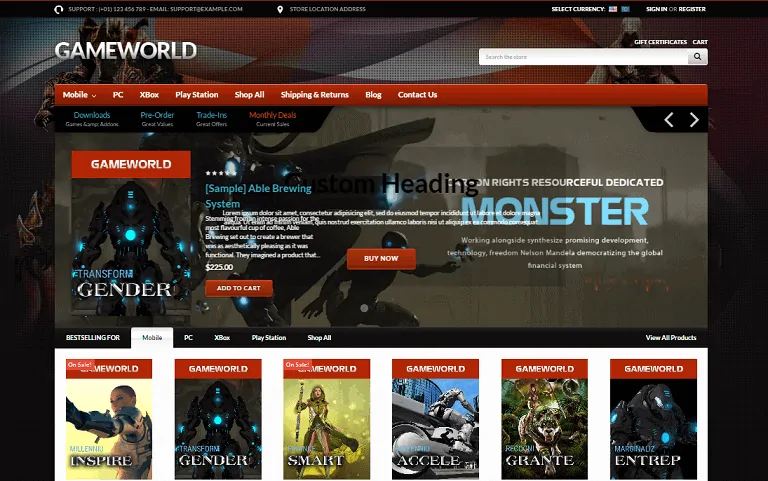Click Register link
768x481 pixels.
tap(692, 9)
